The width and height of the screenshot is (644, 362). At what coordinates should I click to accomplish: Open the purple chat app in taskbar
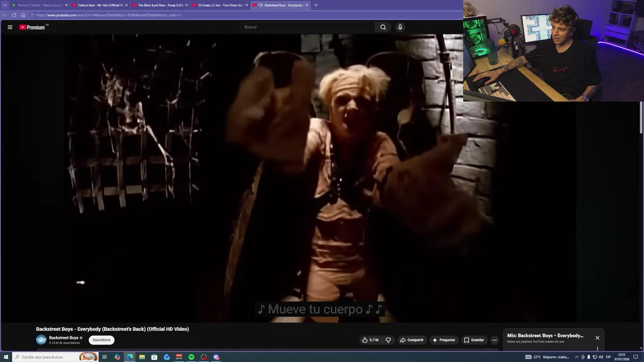tap(216, 357)
